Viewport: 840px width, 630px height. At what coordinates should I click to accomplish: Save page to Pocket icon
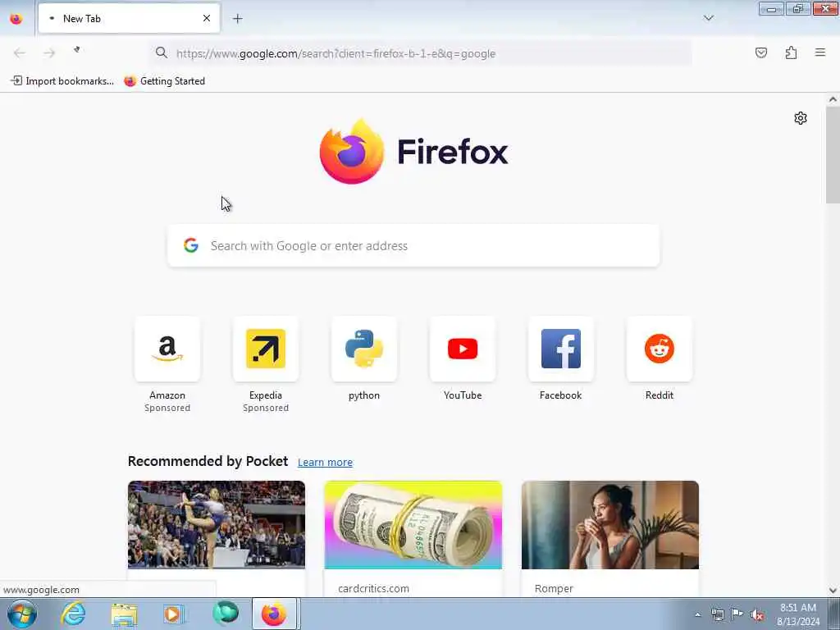point(761,52)
